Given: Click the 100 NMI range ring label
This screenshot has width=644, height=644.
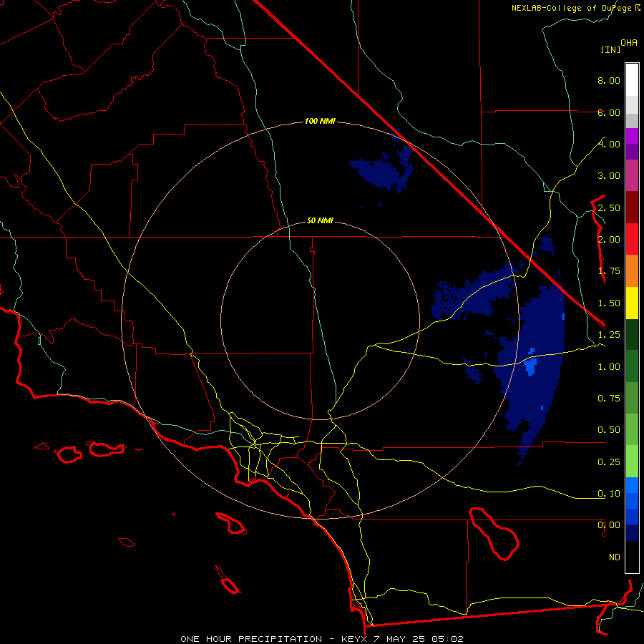Looking at the screenshot, I should 320,121.
